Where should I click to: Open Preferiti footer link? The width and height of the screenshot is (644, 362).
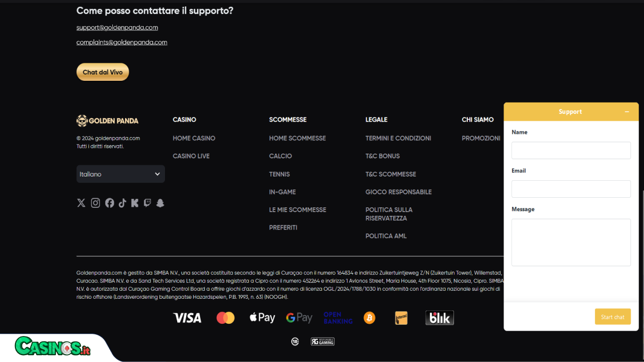click(x=283, y=228)
